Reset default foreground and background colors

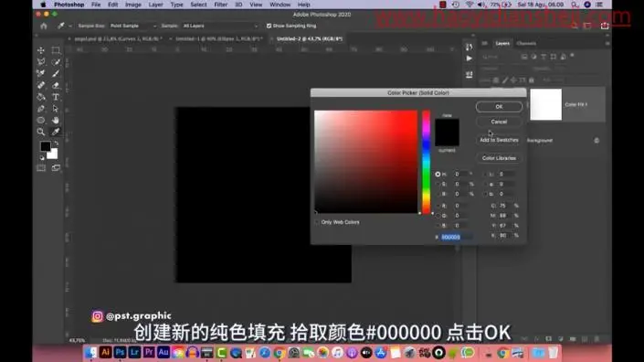(x=42, y=158)
